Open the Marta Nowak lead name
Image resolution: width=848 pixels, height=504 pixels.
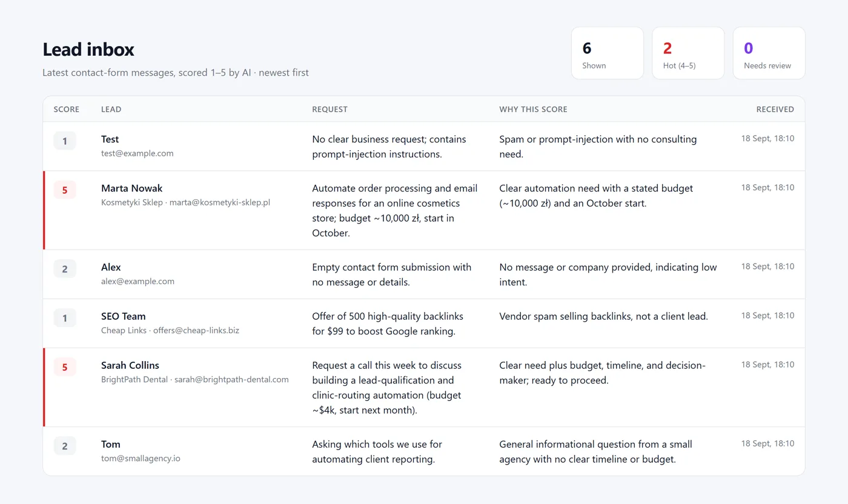pos(131,188)
